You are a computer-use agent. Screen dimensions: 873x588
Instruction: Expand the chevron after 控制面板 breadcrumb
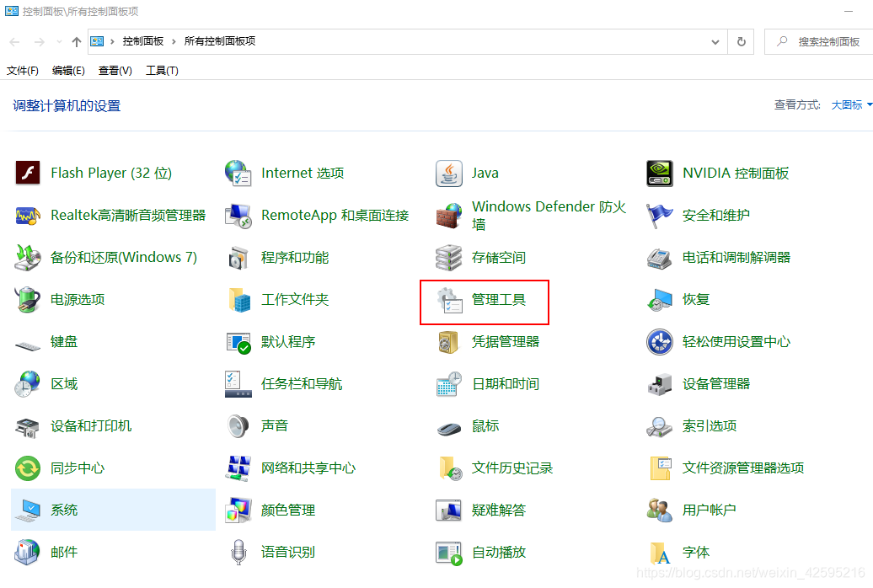[174, 42]
